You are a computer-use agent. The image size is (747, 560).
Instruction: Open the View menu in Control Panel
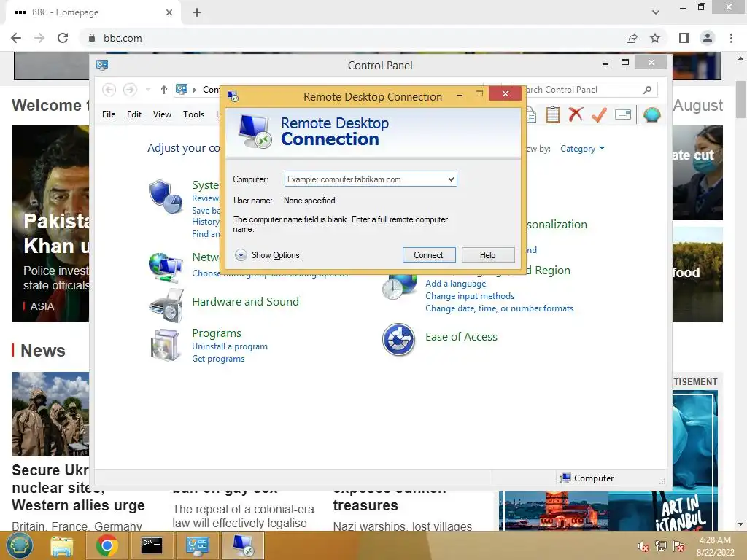click(x=162, y=114)
